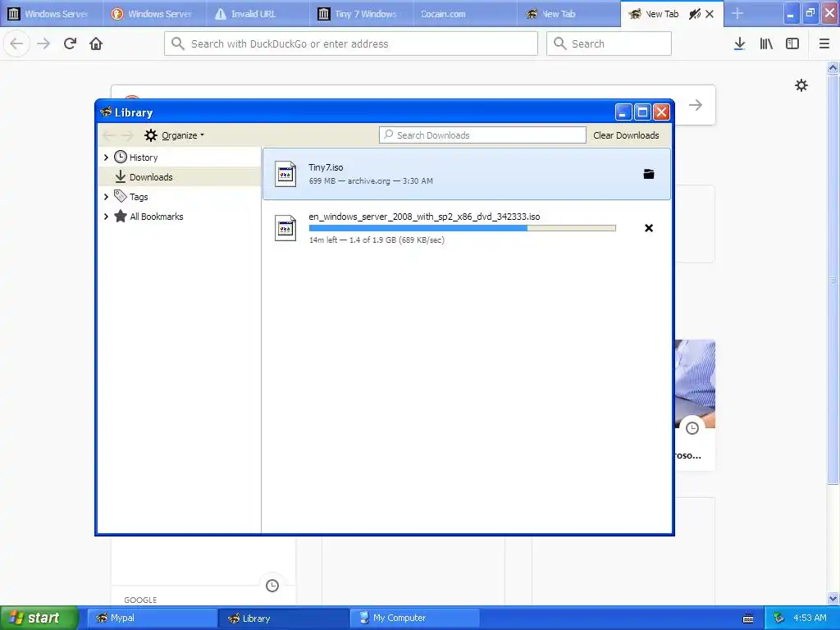Expand the History tree node
Image resolution: width=840 pixels, height=630 pixels.
point(106,157)
